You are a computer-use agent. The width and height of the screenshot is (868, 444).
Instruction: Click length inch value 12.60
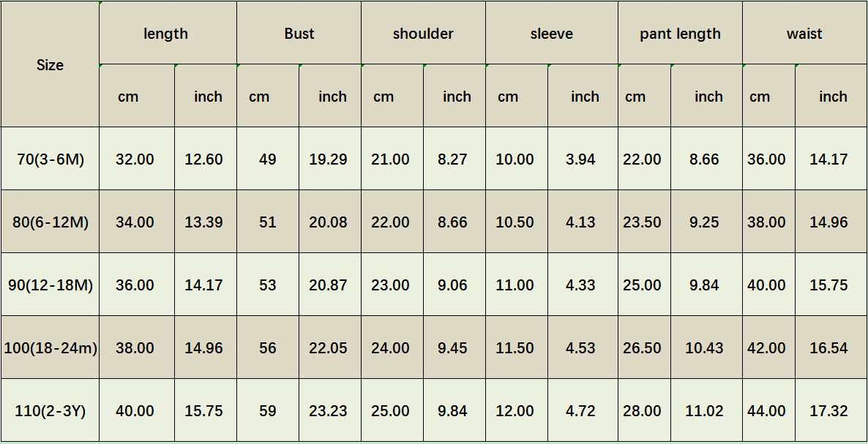point(203,159)
